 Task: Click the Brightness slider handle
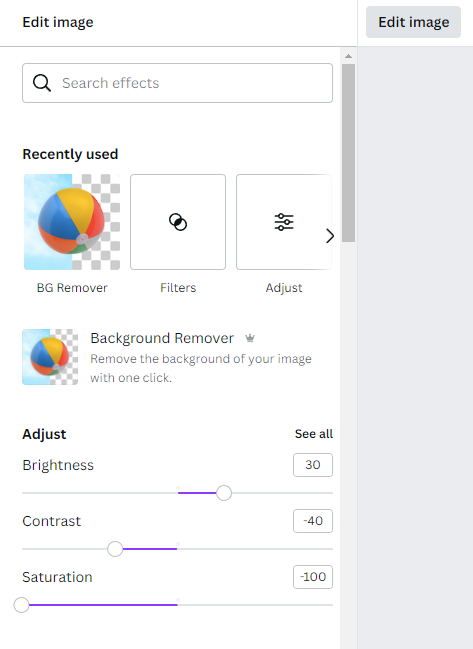[224, 493]
